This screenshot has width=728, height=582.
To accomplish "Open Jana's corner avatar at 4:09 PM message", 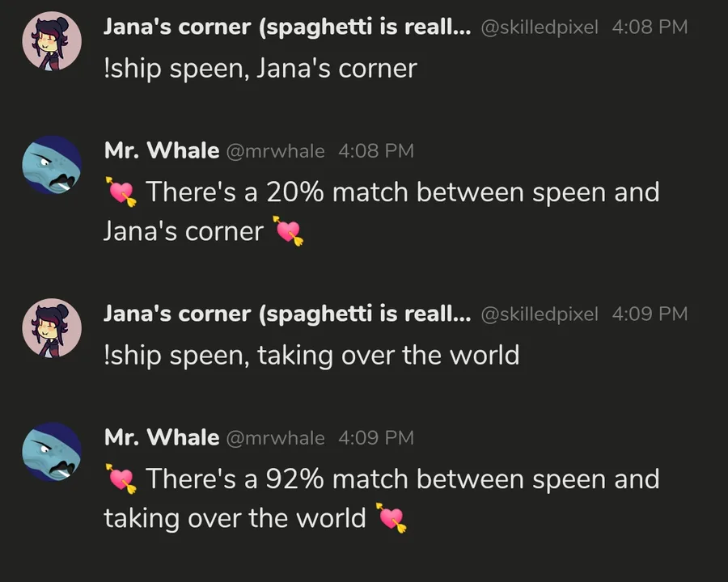I will coord(52,328).
